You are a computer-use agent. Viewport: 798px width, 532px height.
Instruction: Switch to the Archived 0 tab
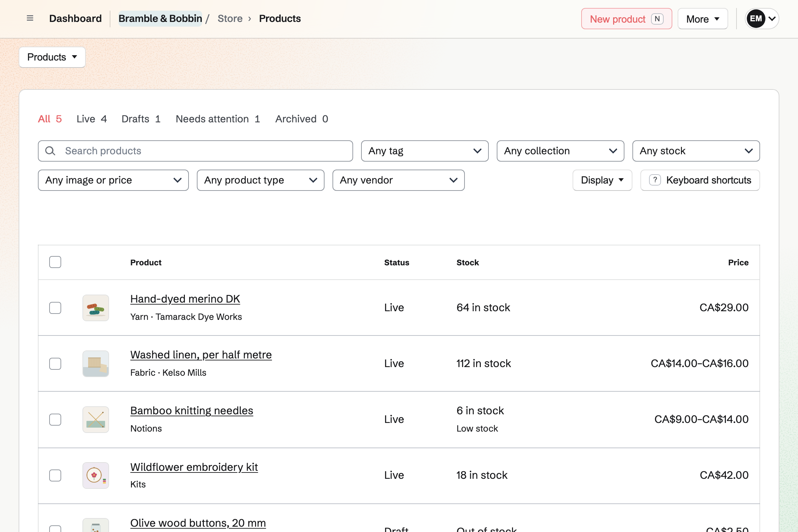tap(302, 119)
